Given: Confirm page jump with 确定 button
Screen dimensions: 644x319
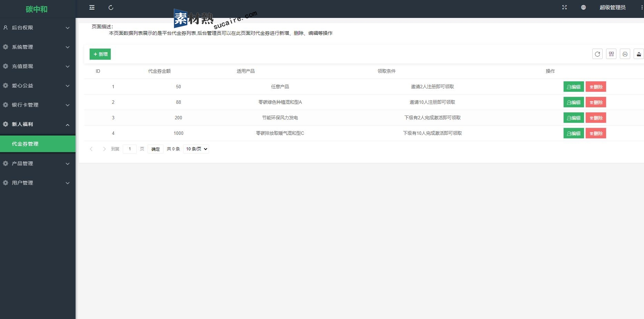Looking at the screenshot, I should tap(156, 149).
